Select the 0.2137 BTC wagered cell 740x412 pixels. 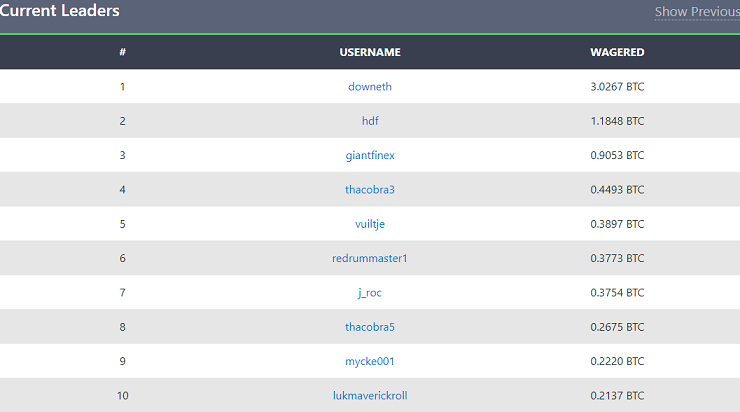click(x=617, y=395)
